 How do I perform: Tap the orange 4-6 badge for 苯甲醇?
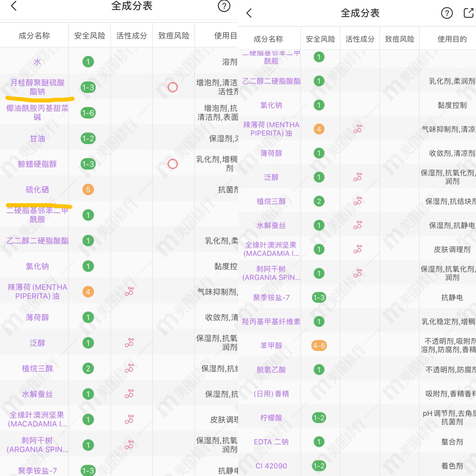(x=319, y=346)
